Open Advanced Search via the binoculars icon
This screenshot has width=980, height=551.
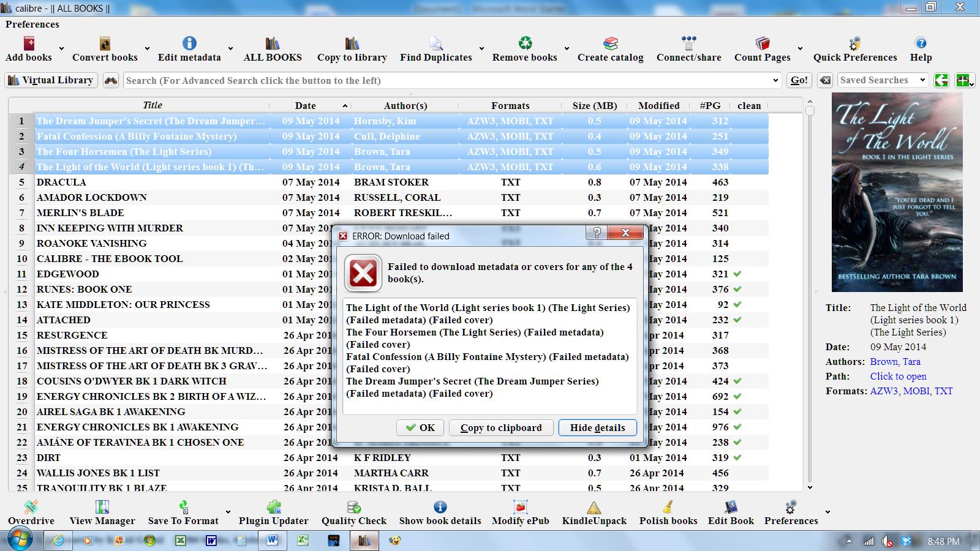(110, 80)
